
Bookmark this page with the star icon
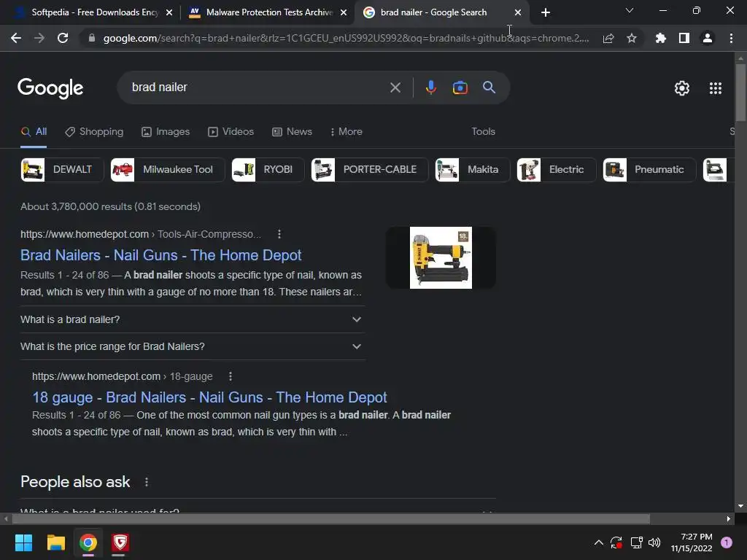pos(632,38)
